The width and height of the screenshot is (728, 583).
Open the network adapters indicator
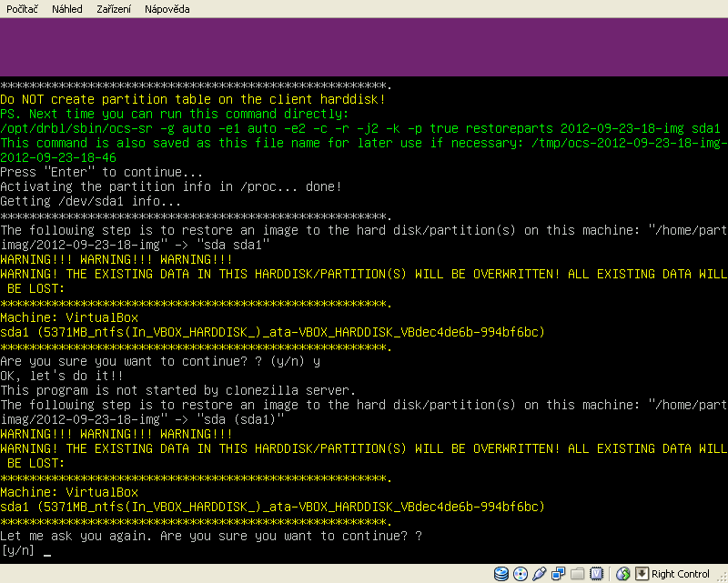point(558,574)
